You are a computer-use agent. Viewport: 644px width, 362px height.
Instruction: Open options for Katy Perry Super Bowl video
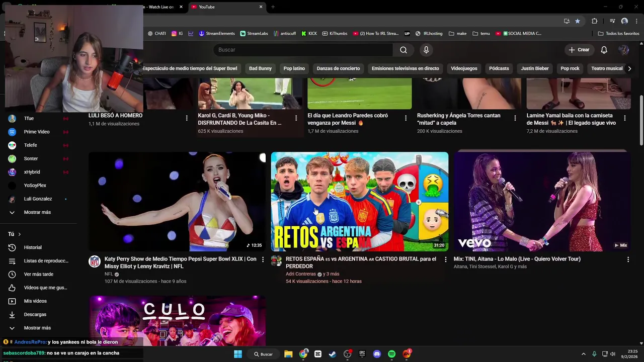click(x=263, y=259)
